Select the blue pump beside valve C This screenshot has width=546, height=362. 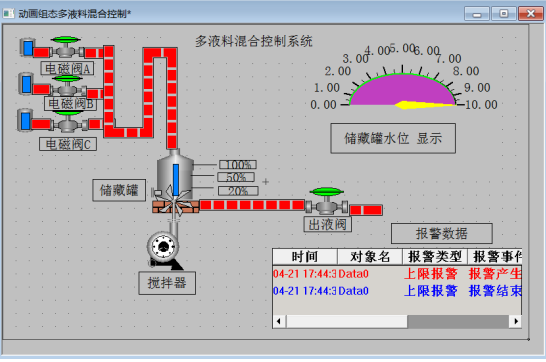point(25,120)
